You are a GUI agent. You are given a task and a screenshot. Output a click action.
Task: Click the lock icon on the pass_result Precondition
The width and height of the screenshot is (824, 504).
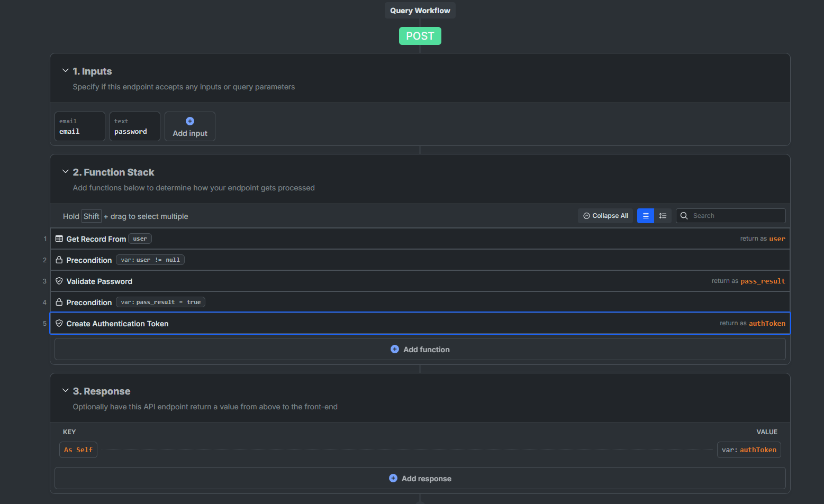59,302
